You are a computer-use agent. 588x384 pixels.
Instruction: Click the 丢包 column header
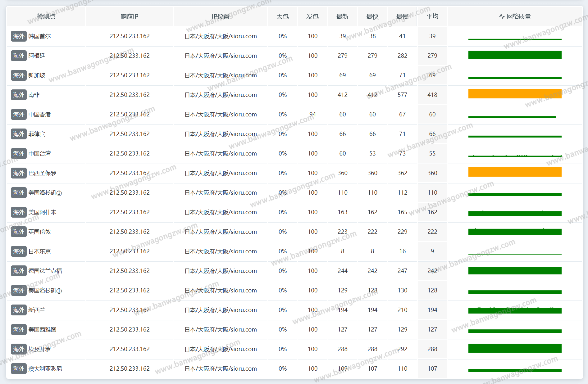pos(282,16)
